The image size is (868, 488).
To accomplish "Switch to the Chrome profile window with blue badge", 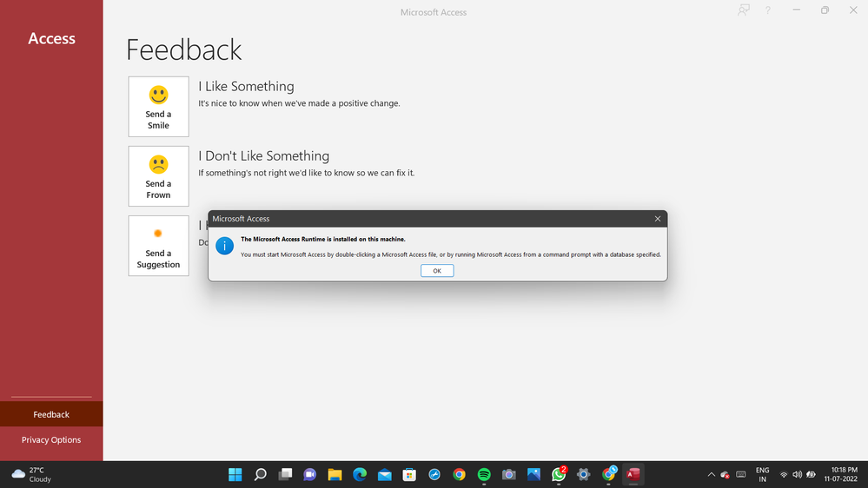I will (608, 474).
